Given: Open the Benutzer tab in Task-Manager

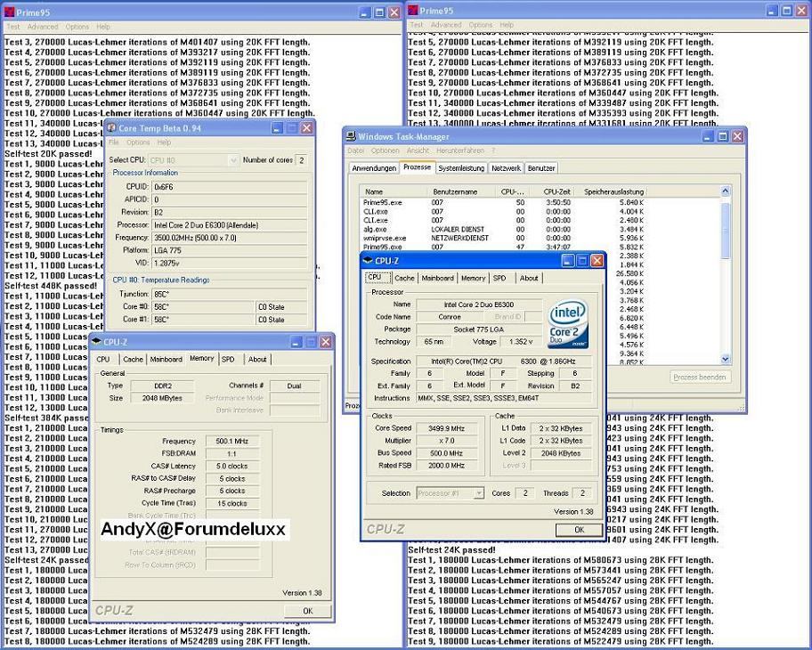Looking at the screenshot, I should tap(541, 167).
